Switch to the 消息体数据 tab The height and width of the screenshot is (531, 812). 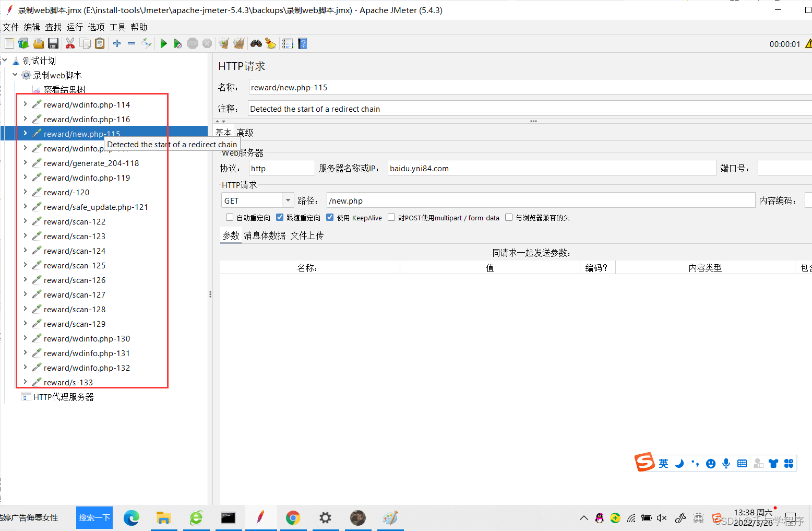pyautogui.click(x=265, y=235)
